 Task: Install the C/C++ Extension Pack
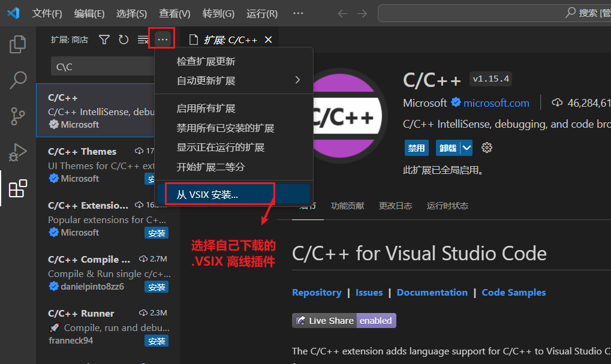coord(156,233)
